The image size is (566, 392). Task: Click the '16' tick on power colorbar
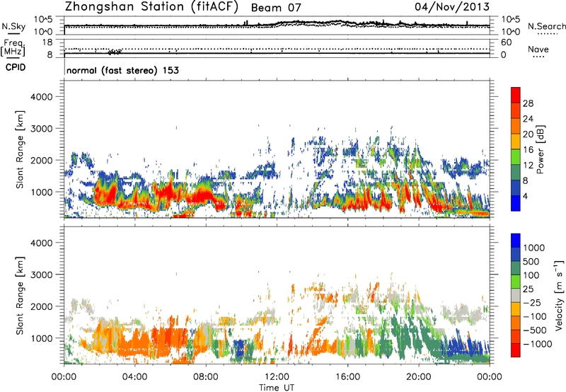click(528, 150)
